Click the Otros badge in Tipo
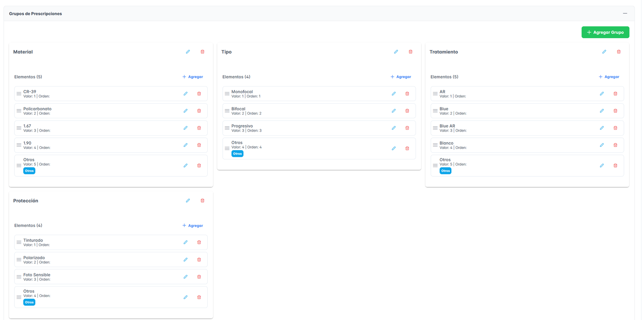 click(237, 154)
